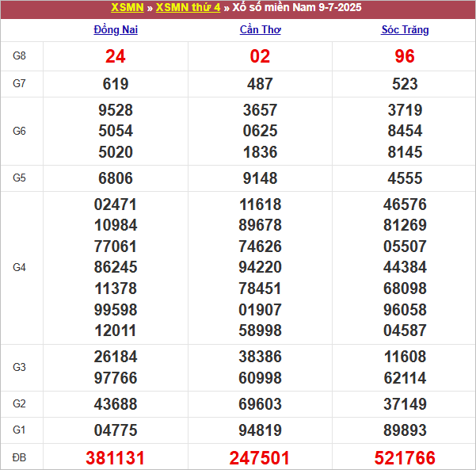476x470 pixels.
Task: Select G7 number 523
Action: point(405,84)
